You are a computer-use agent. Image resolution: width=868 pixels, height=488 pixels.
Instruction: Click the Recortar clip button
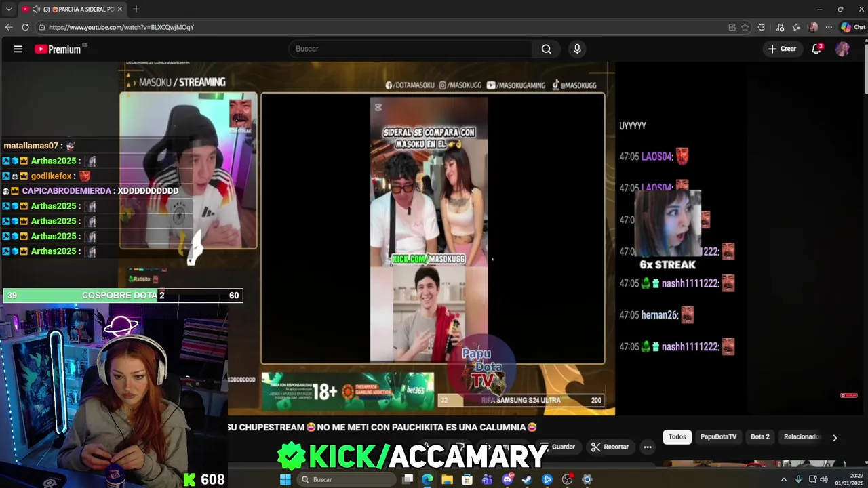pos(610,447)
